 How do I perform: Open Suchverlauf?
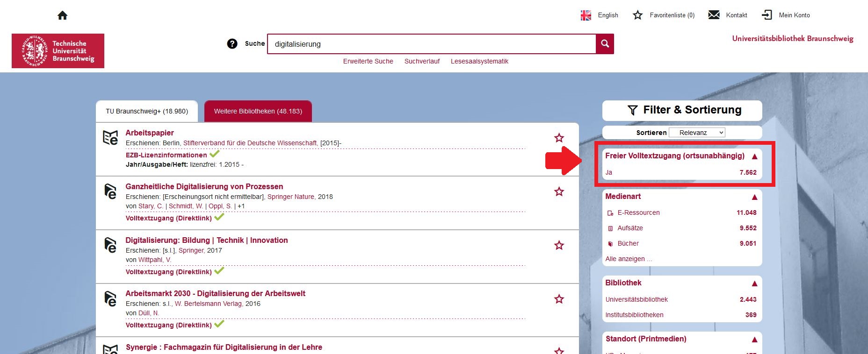coord(422,61)
